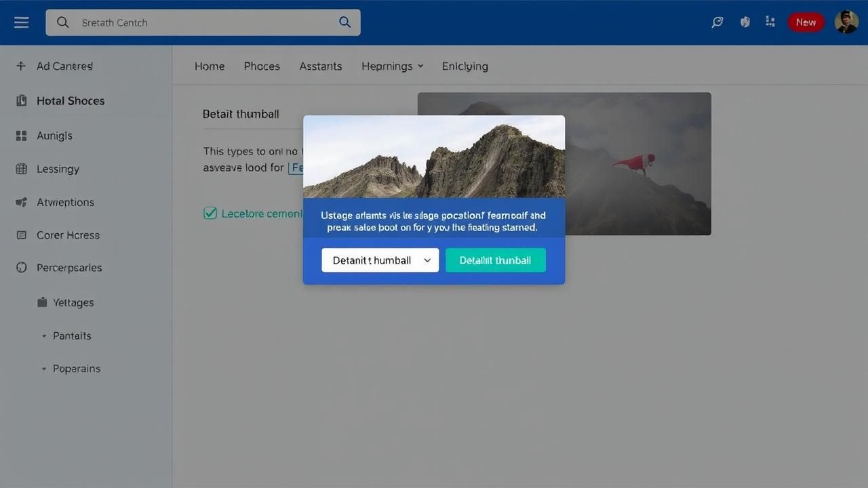The image size is (868, 488).
Task: Select the Aunigls grid icon in the sidebar
Action: pyautogui.click(x=21, y=136)
